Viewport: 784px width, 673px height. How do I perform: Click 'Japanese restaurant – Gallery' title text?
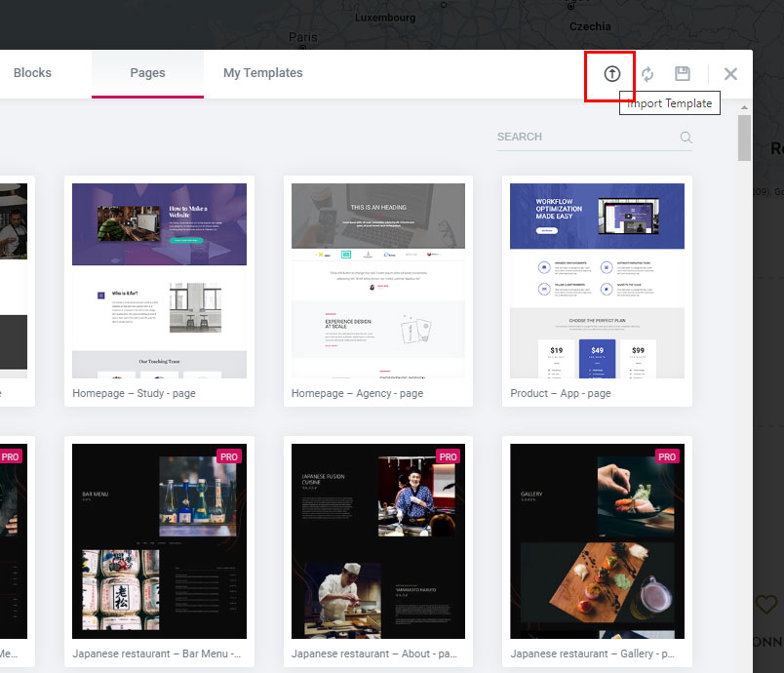click(593, 654)
